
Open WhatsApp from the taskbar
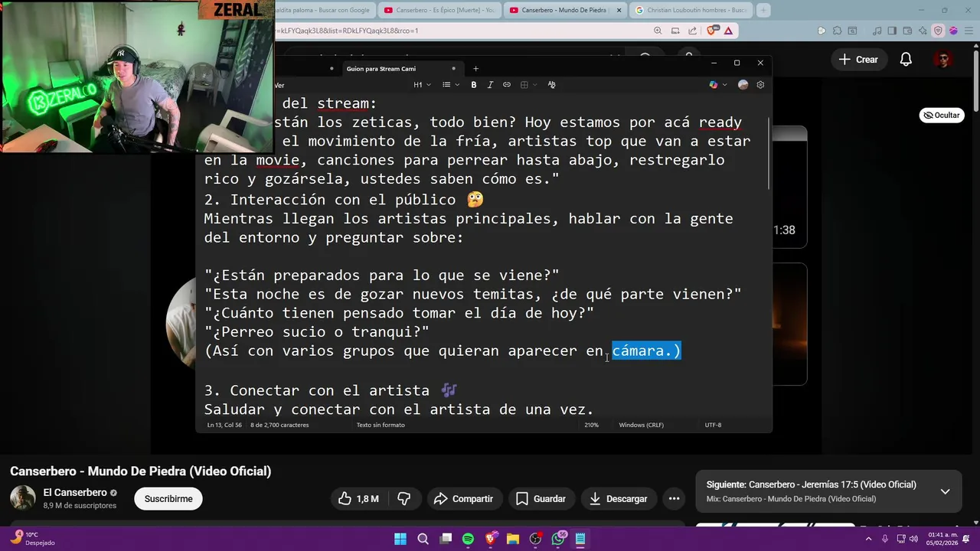coord(558,539)
